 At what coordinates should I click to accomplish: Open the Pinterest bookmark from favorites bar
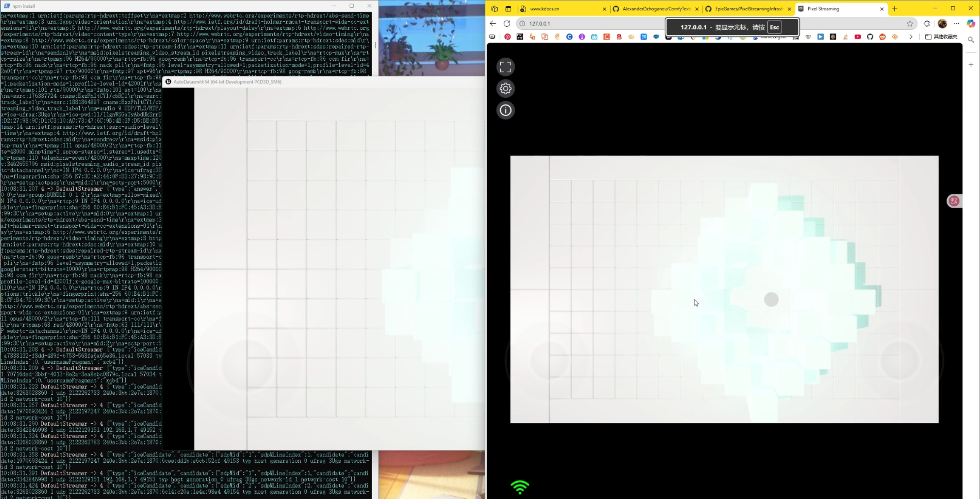pos(507,37)
